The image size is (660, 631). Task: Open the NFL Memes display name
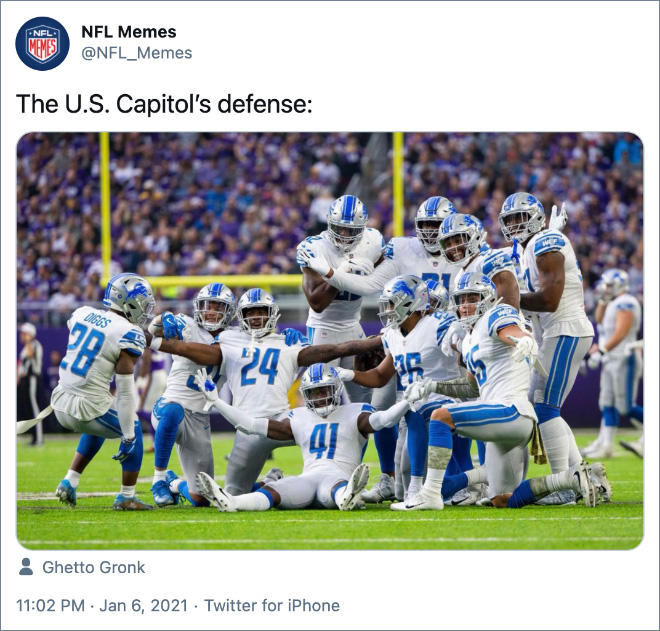(129, 32)
